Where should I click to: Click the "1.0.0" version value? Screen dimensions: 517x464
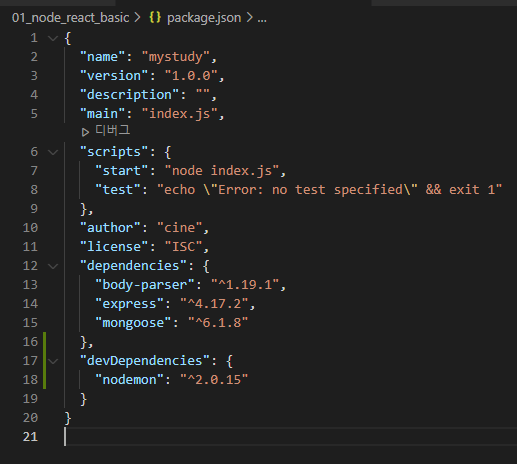(191, 76)
